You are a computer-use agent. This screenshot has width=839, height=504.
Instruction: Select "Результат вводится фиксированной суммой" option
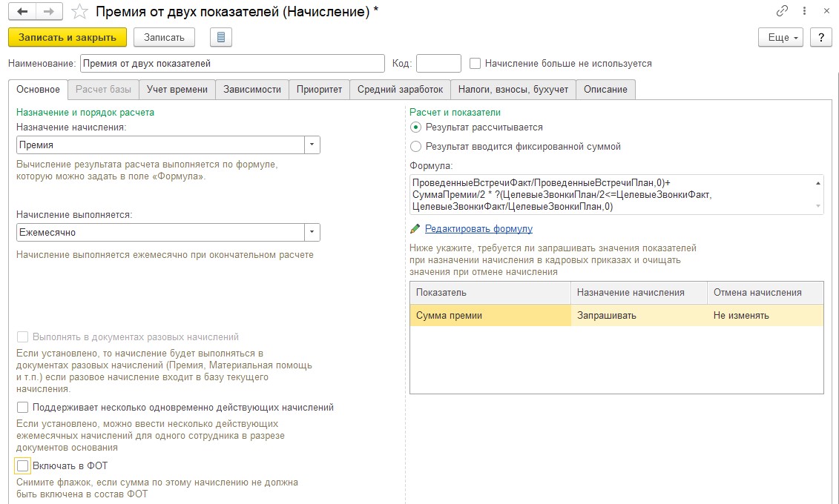[415, 147]
